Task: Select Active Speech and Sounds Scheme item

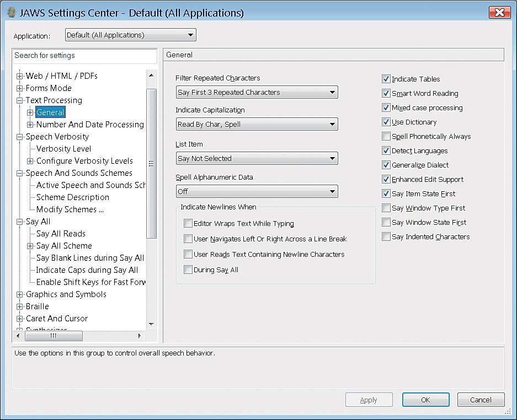Action: tap(90, 185)
